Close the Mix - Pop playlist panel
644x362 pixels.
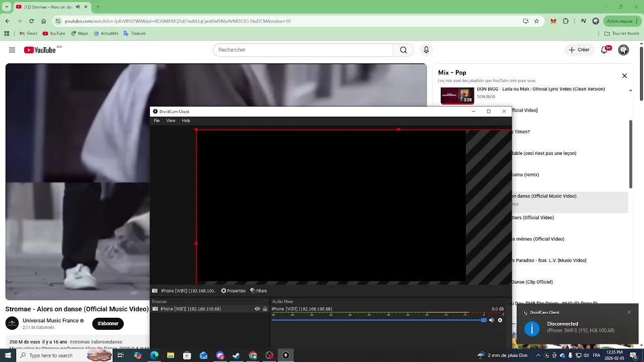click(x=624, y=76)
